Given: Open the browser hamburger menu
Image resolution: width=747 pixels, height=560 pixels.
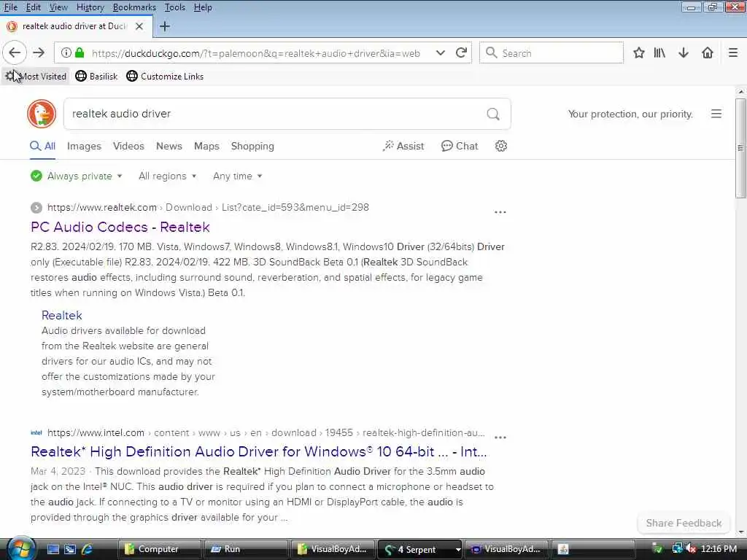Looking at the screenshot, I should tap(732, 52).
